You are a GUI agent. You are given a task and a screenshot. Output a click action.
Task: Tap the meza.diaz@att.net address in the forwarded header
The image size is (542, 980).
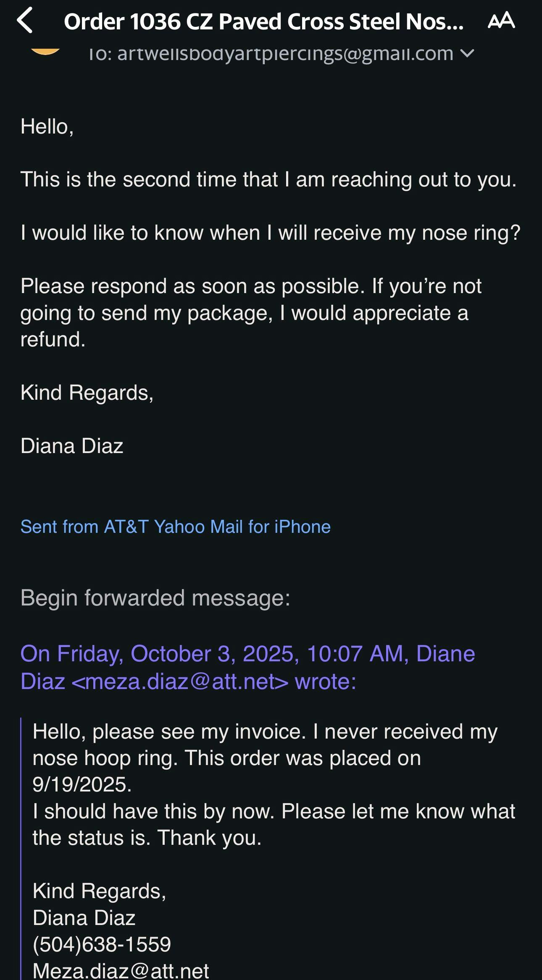(x=180, y=681)
